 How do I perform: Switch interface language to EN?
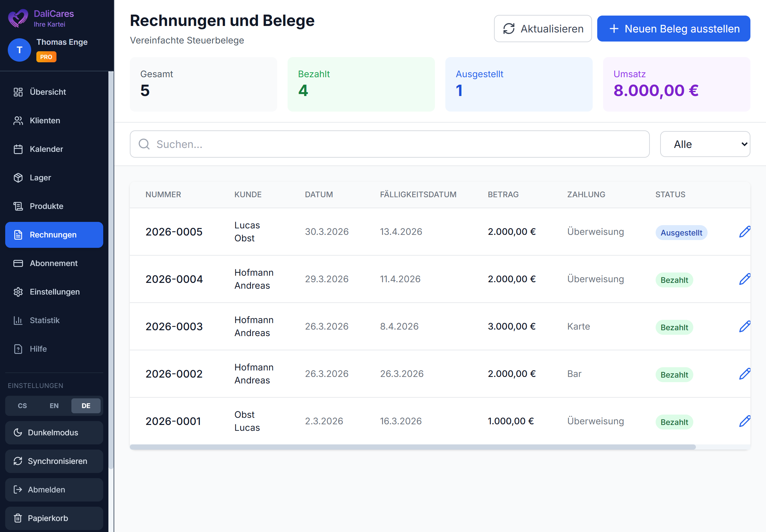pyautogui.click(x=54, y=406)
